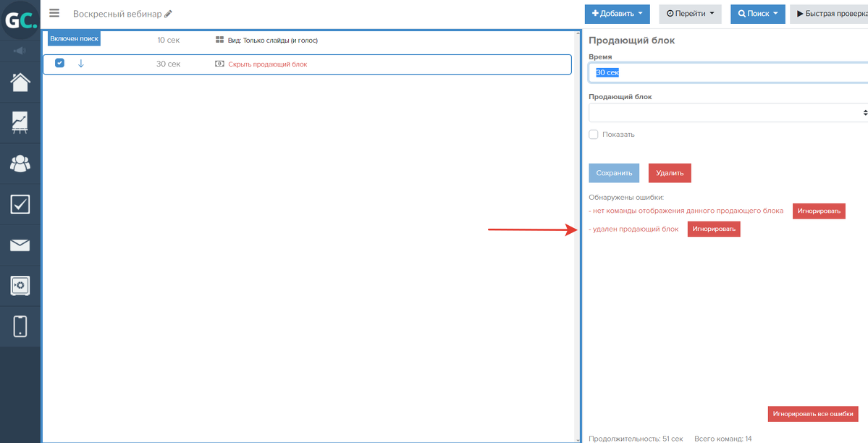This screenshot has height=443, width=868.
Task: Click the Удалить button
Action: 670,173
